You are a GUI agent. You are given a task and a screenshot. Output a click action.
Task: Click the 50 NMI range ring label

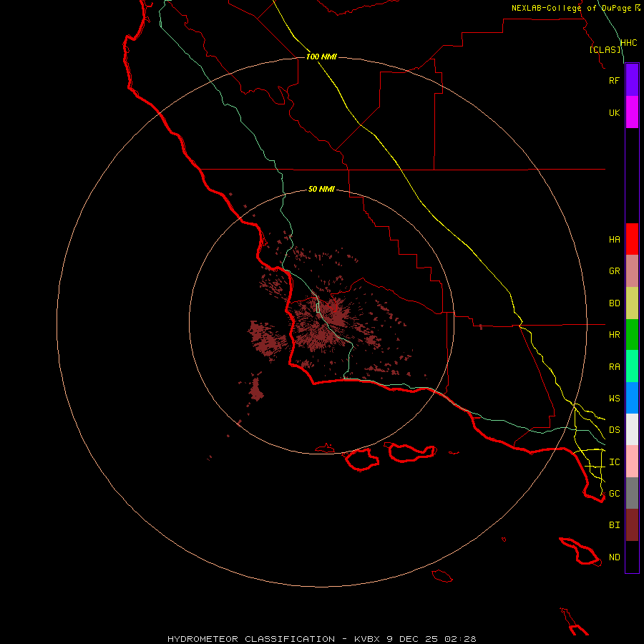[x=321, y=189]
